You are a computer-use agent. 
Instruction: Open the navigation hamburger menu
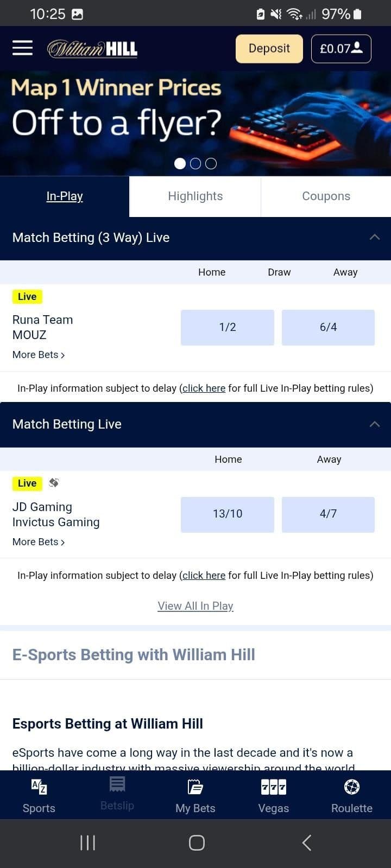[x=22, y=48]
